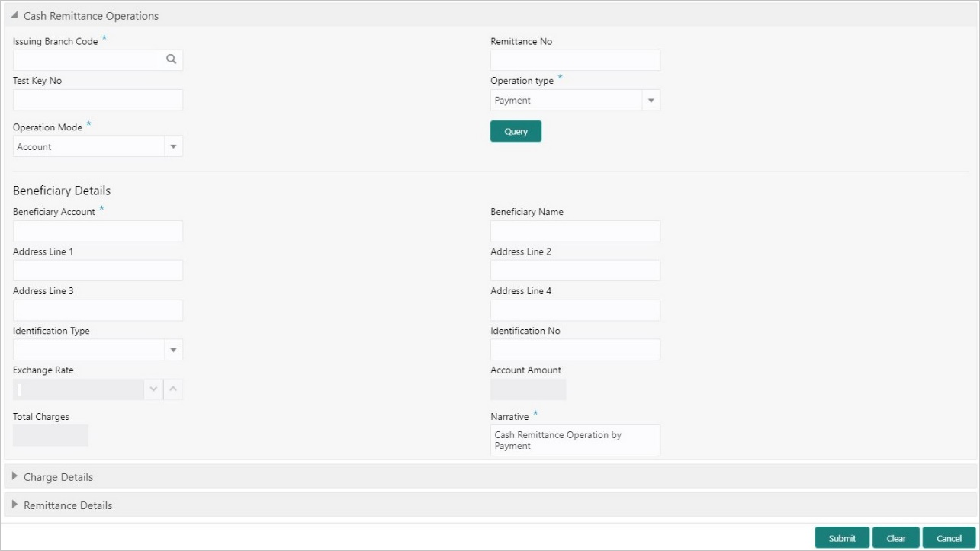Expand Remittance Details section
This screenshot has width=980, height=551.
(x=14, y=505)
